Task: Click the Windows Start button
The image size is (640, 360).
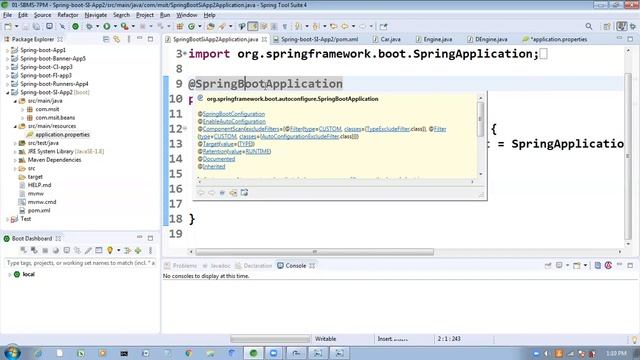Action: coord(12,352)
